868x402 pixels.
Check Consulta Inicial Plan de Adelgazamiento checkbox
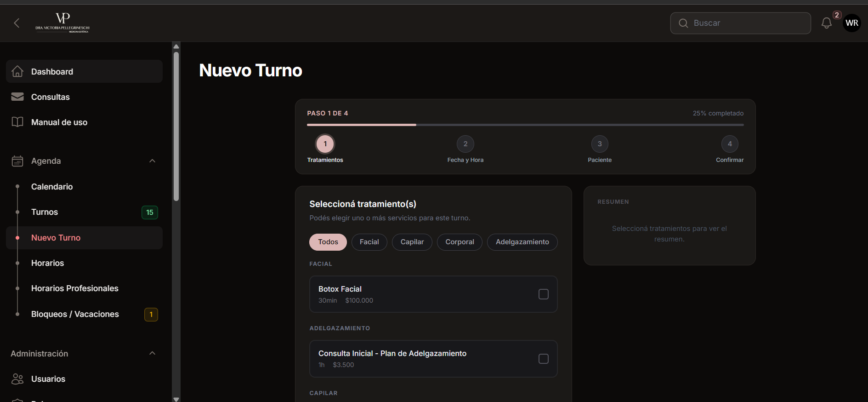tap(543, 359)
